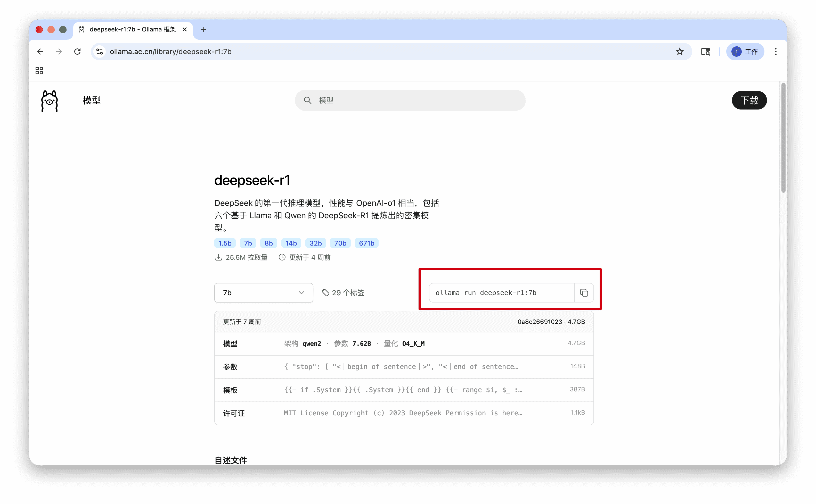Click the 更新于 4 周前 text

pos(309,257)
